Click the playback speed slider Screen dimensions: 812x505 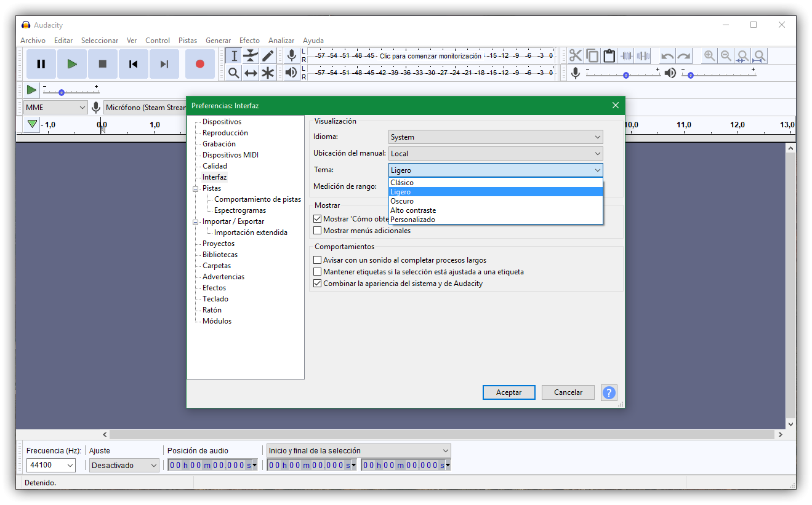tap(70, 90)
